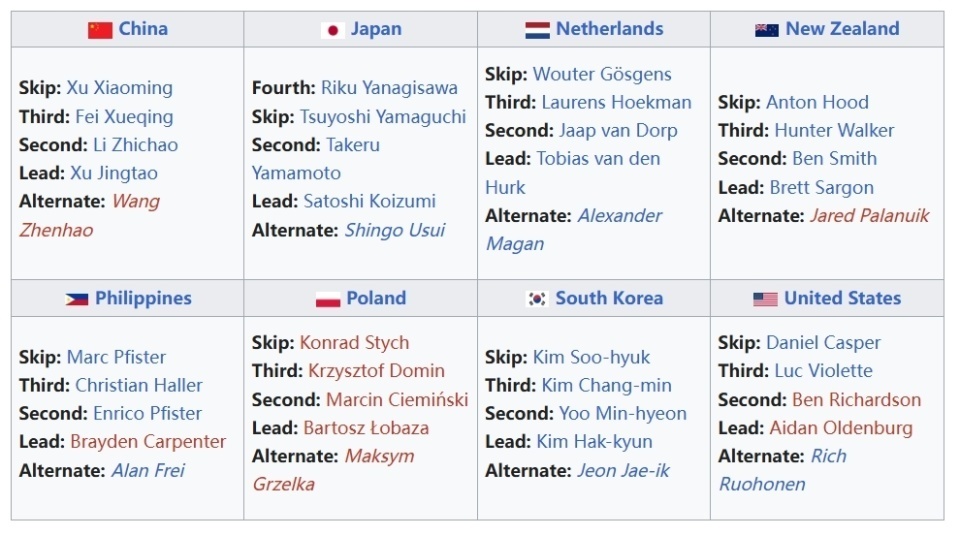This screenshot has width=960, height=536.
Task: Click the Netherlands flag icon
Action: click(537, 30)
